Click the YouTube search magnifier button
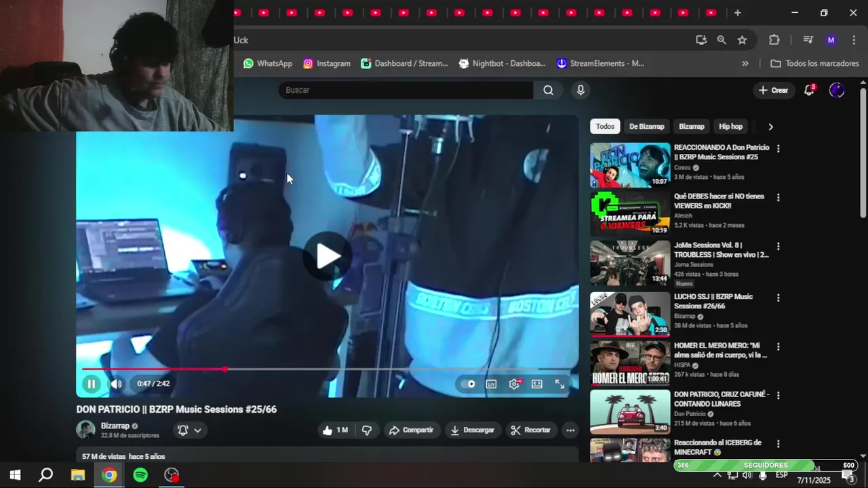 click(548, 90)
